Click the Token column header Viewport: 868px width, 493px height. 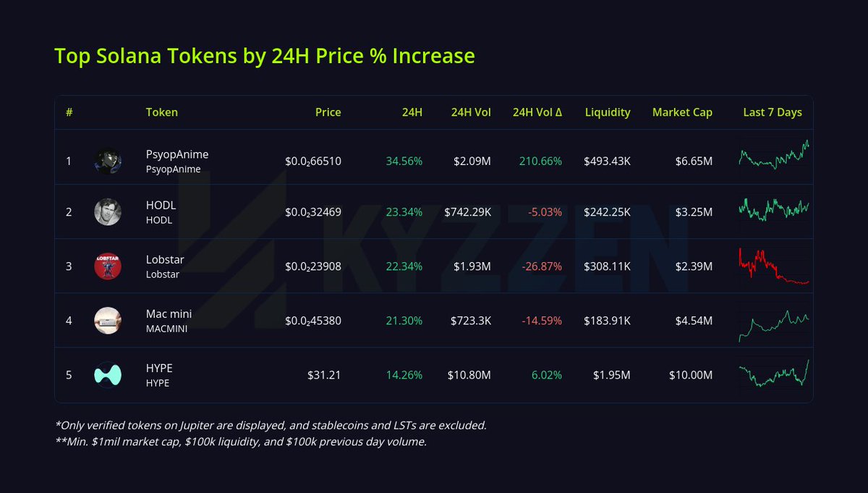(x=161, y=112)
